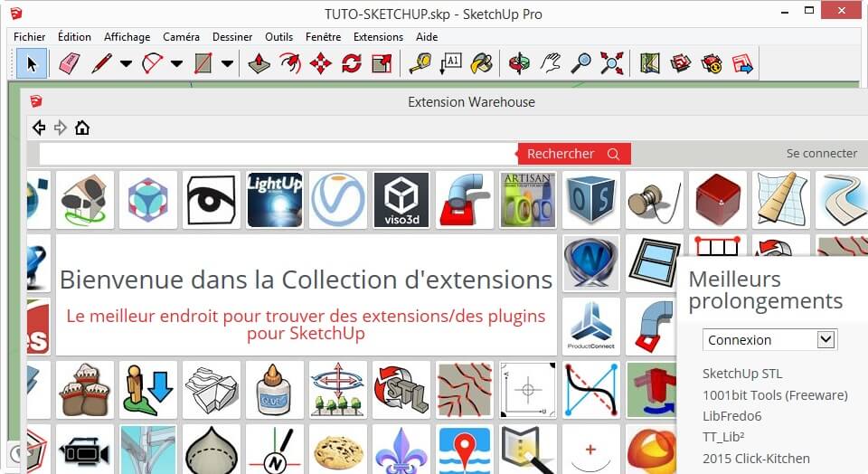This screenshot has width=868, height=474.
Task: Open the 1001bit Tools (Freeware) link
Action: tap(775, 394)
